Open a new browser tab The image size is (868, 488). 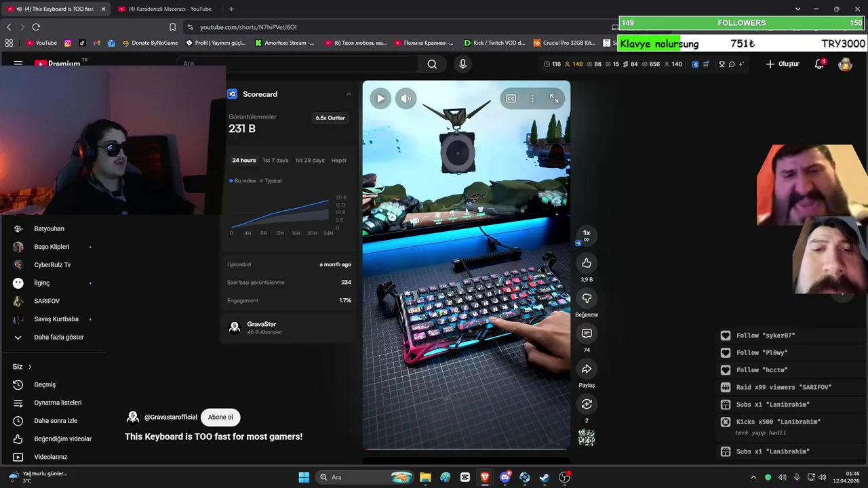[231, 9]
